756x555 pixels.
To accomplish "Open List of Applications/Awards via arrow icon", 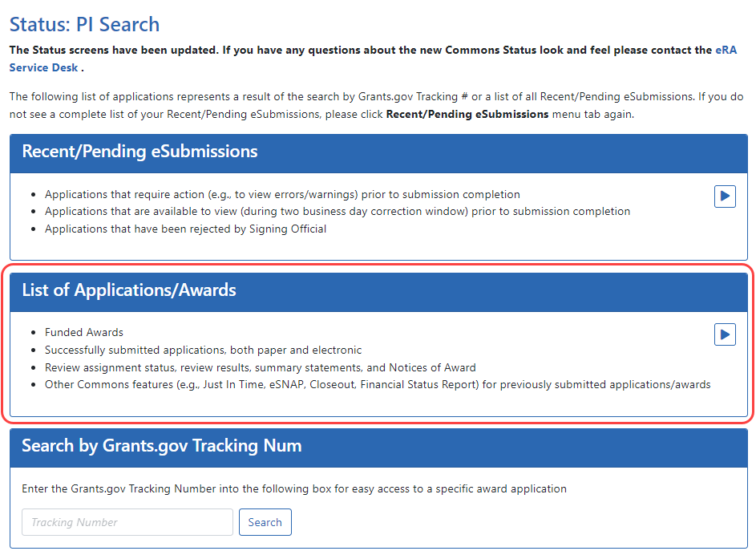I will [725, 334].
